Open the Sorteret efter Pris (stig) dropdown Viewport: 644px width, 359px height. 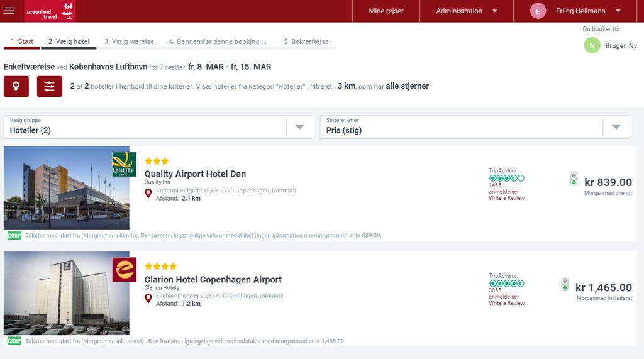point(475,127)
